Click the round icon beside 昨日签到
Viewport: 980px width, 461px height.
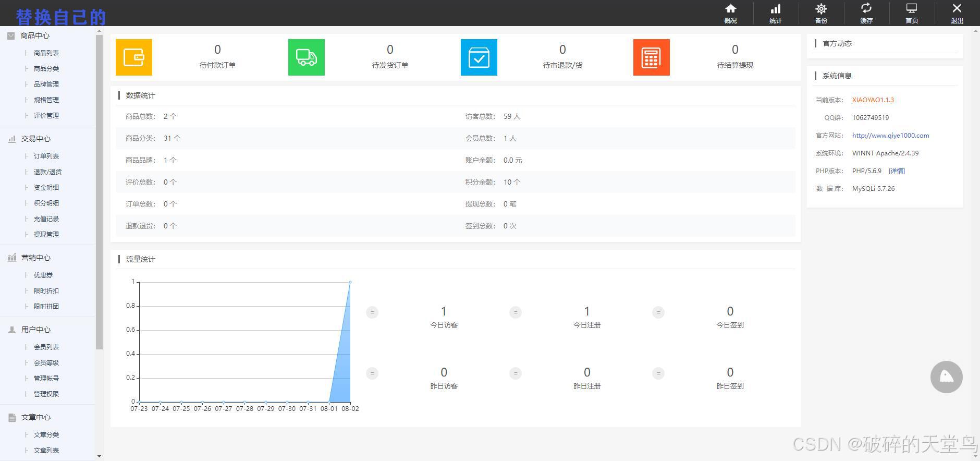[x=658, y=373]
